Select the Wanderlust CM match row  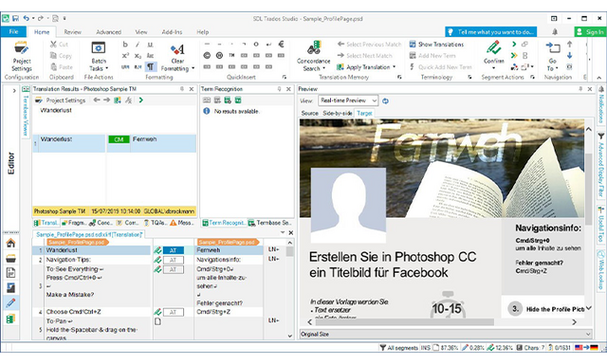pyautogui.click(x=115, y=143)
